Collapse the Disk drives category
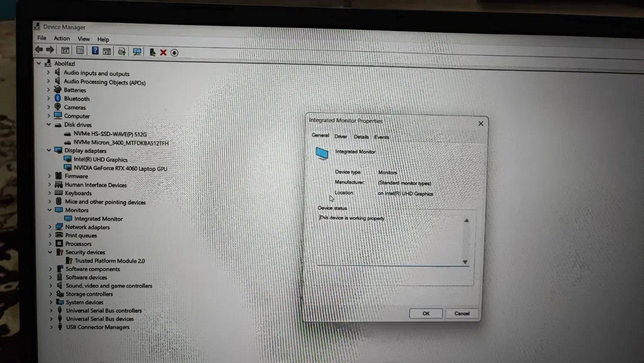The width and height of the screenshot is (644, 363). click(49, 125)
